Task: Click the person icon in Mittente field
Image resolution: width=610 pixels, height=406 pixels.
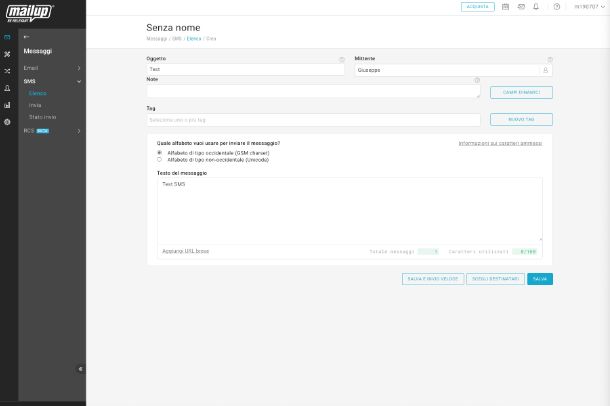Action: (x=545, y=70)
